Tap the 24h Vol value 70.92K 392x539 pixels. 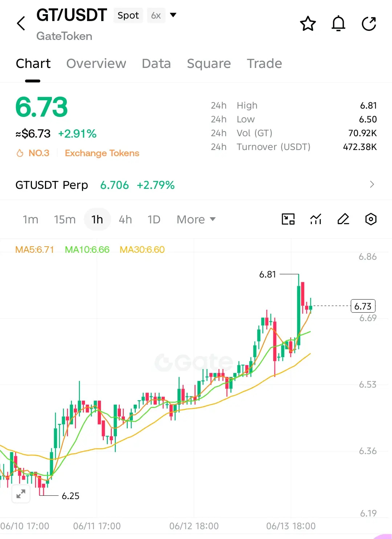pos(363,133)
